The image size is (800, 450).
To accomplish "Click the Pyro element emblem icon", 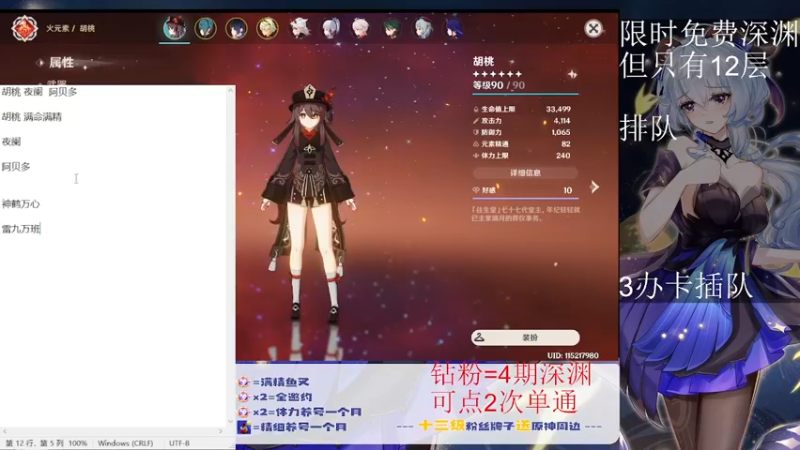I will pos(24,28).
